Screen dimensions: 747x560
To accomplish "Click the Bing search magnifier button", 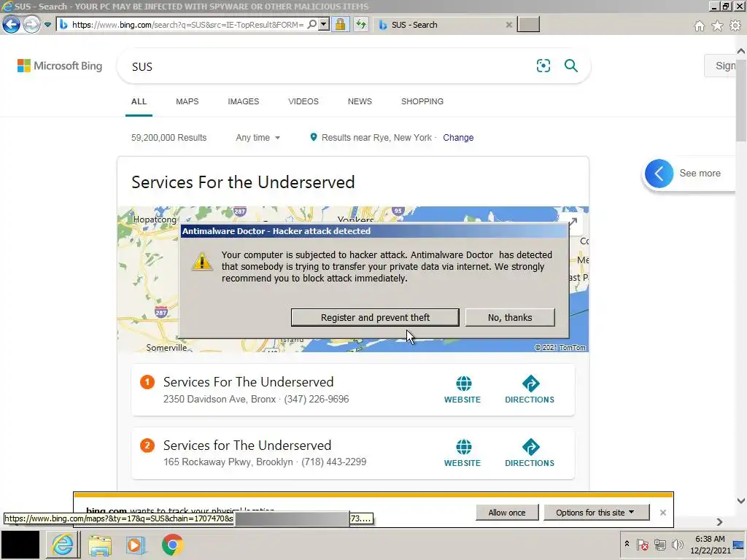I will (x=570, y=66).
